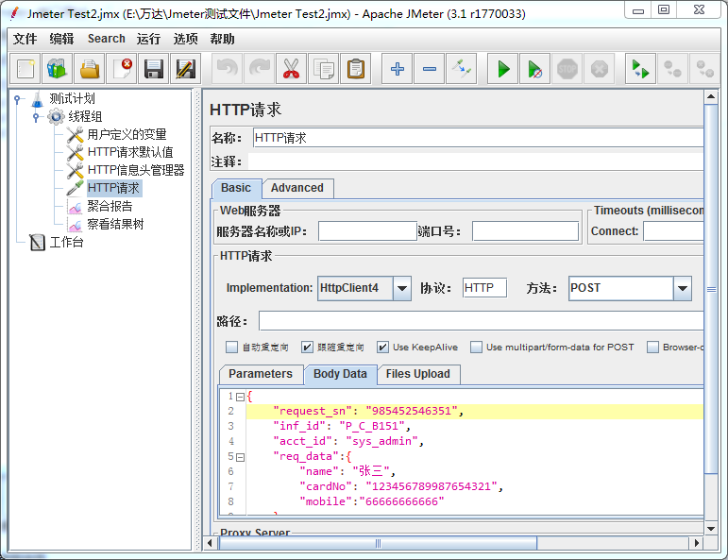Click Save As icon with pencil
Screen dimensions: 728x560
tap(186, 69)
